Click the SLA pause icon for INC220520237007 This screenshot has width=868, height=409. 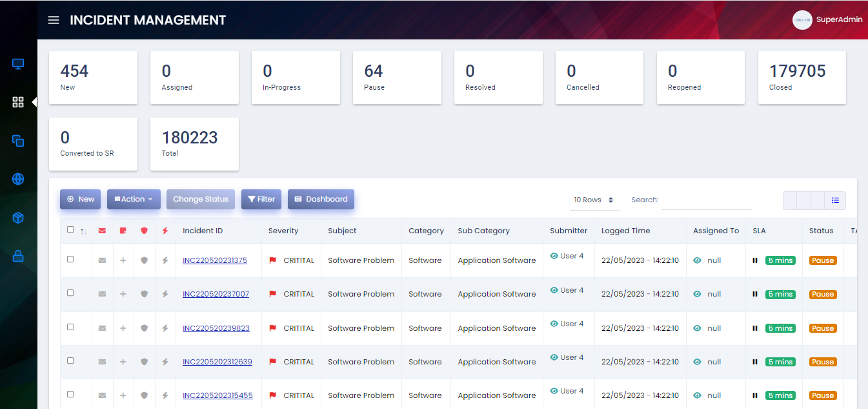(x=754, y=294)
